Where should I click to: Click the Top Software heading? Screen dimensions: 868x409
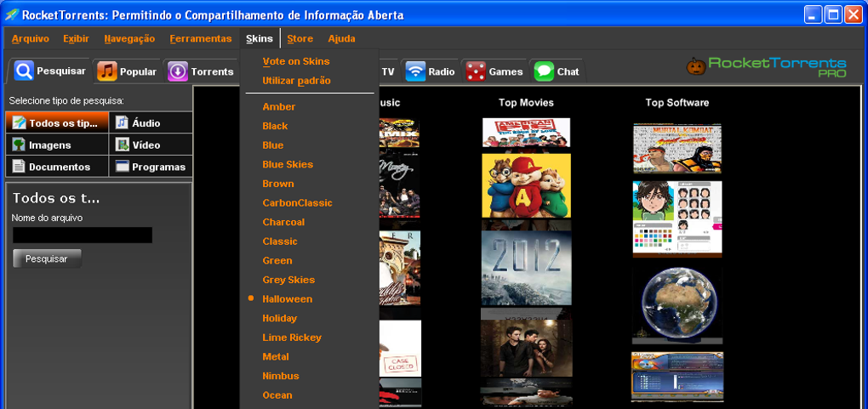[x=677, y=102]
